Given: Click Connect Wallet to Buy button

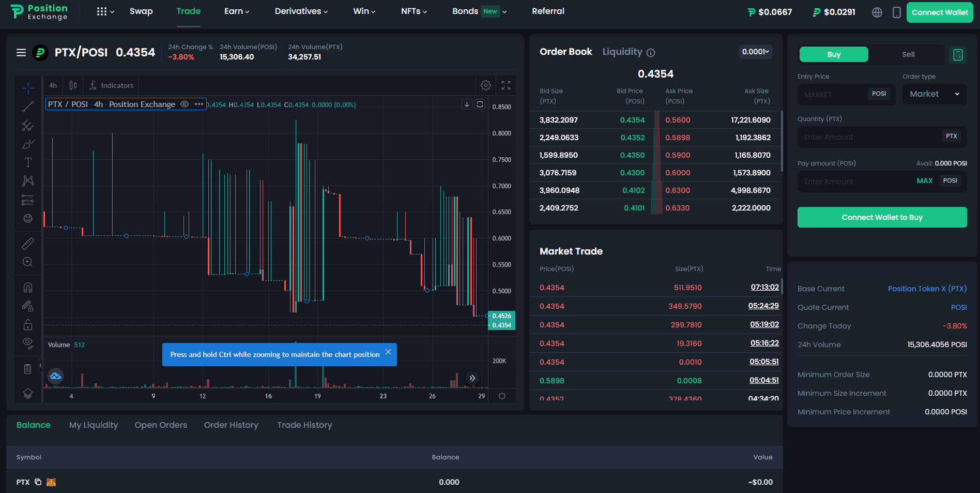Looking at the screenshot, I should pos(882,217).
